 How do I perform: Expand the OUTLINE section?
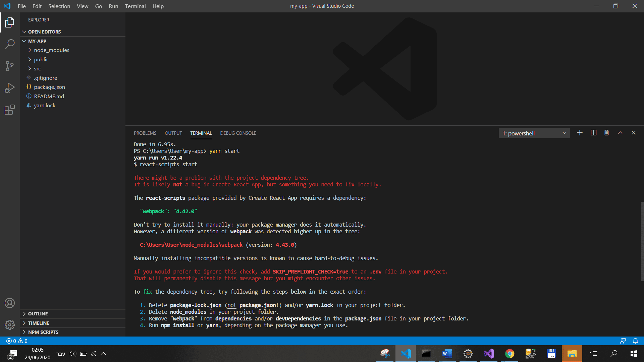[72, 314]
